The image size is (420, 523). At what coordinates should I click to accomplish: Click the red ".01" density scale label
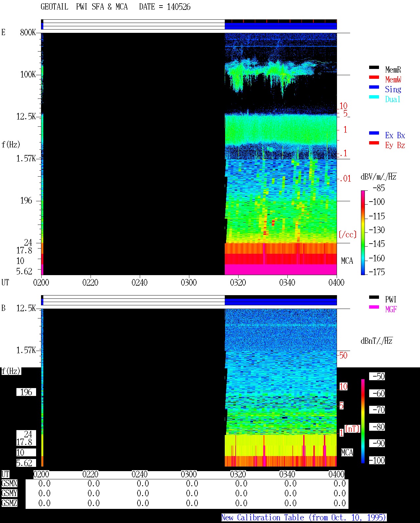(345, 179)
